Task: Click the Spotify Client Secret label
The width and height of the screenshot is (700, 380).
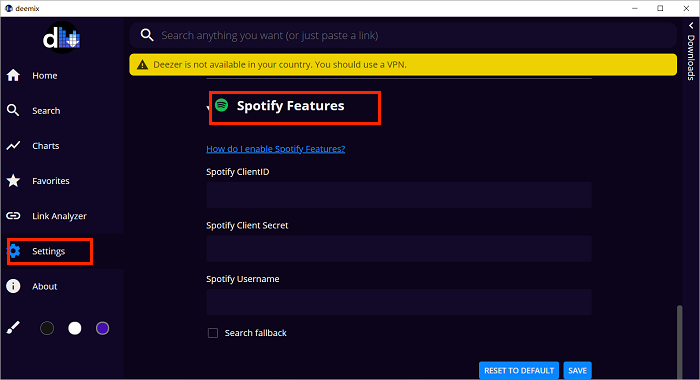Action: [247, 225]
